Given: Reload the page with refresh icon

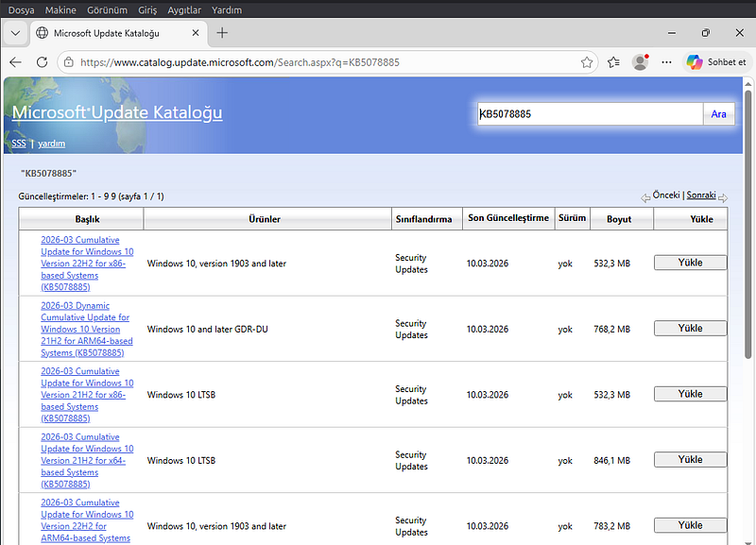Looking at the screenshot, I should [42, 62].
